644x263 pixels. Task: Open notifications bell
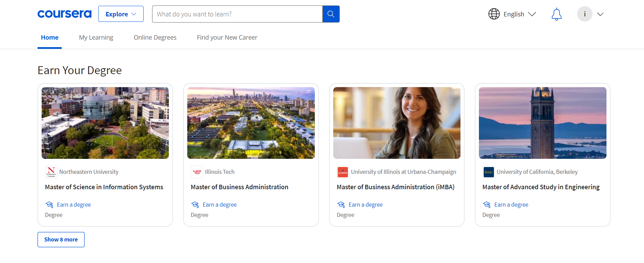coord(556,14)
